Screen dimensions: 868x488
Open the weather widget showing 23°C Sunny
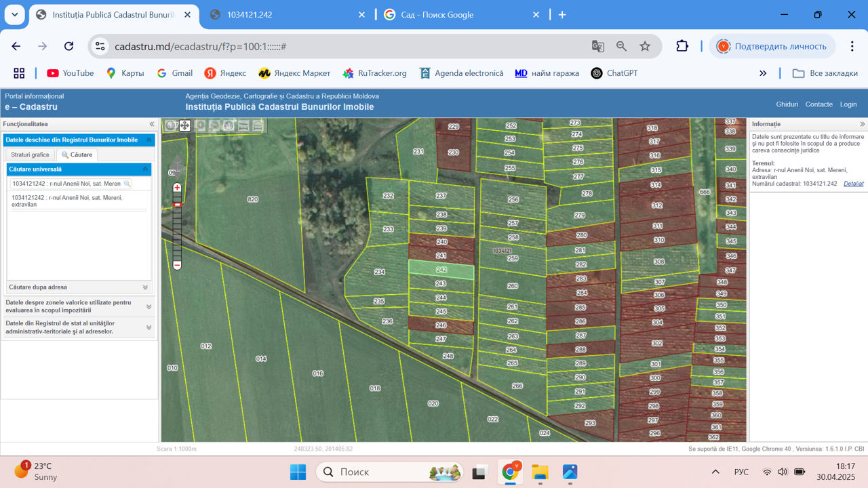(x=38, y=472)
